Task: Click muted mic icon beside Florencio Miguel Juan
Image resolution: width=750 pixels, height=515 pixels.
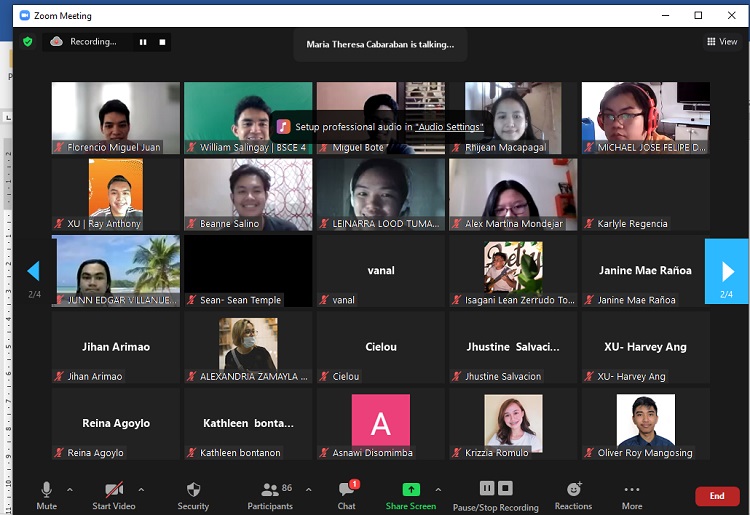Action: [59, 147]
